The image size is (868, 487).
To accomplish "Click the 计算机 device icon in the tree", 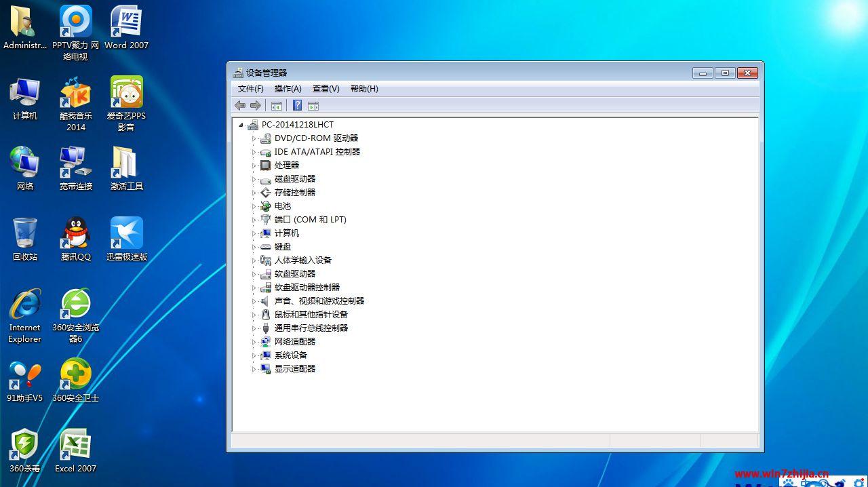I will [266, 233].
